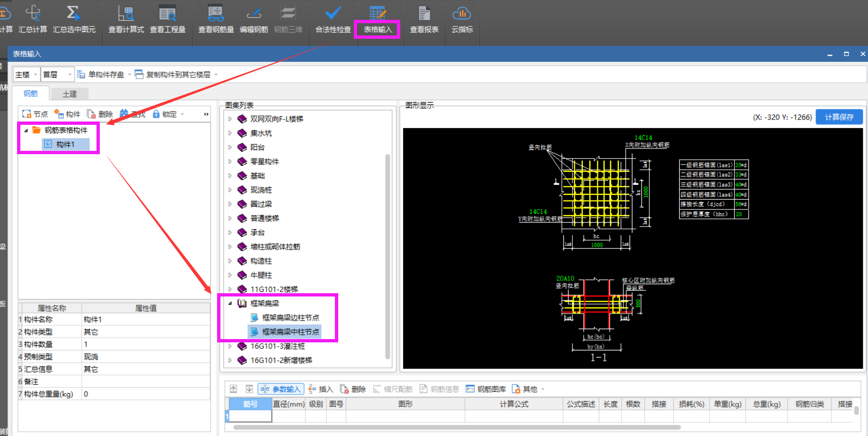The height and width of the screenshot is (436, 868).
Task: Delete selected item in component tree toolbar
Action: point(100,114)
